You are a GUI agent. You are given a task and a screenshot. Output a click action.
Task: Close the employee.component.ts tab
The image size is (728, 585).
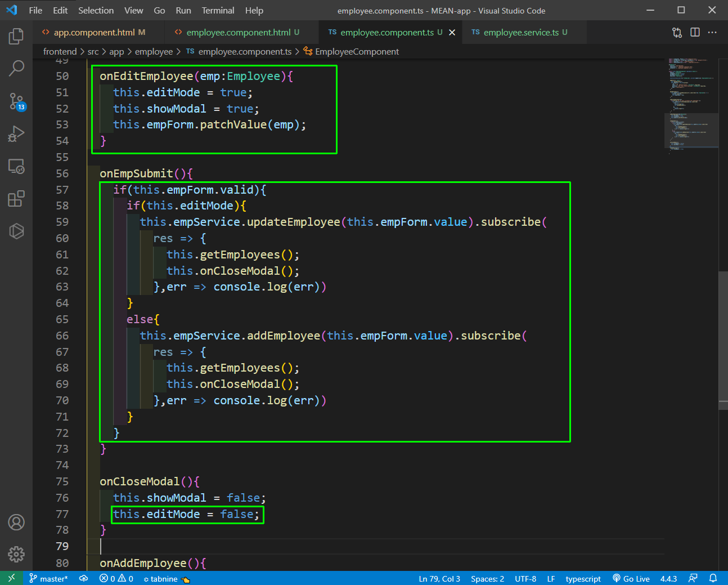tap(452, 33)
